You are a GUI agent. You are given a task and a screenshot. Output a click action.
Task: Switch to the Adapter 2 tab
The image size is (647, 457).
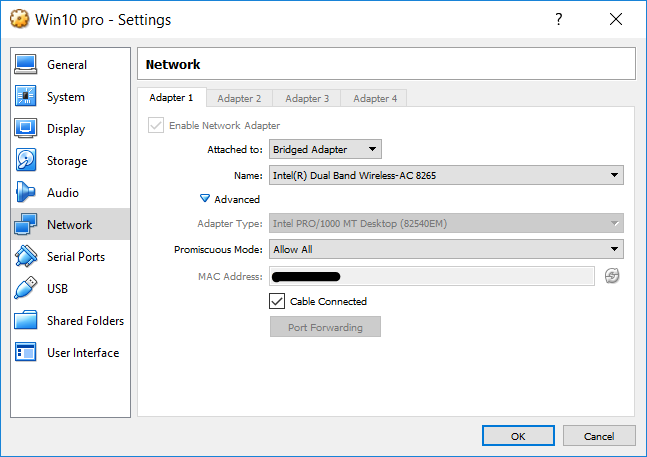(239, 98)
